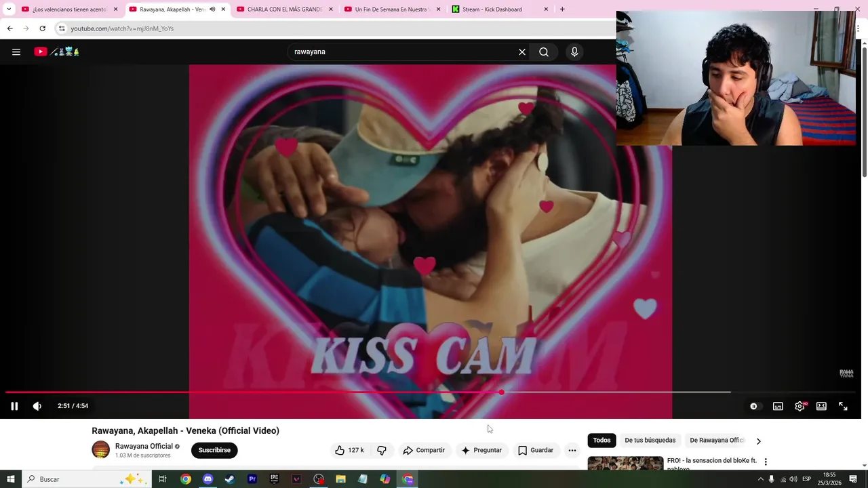868x488 pixels.
Task: Mute the video player volume
Action: (x=37, y=406)
